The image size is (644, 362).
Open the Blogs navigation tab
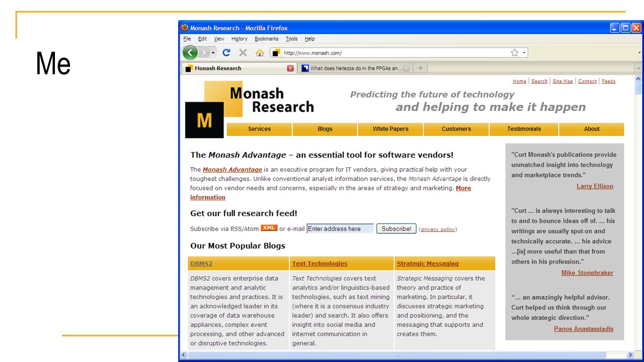point(325,129)
